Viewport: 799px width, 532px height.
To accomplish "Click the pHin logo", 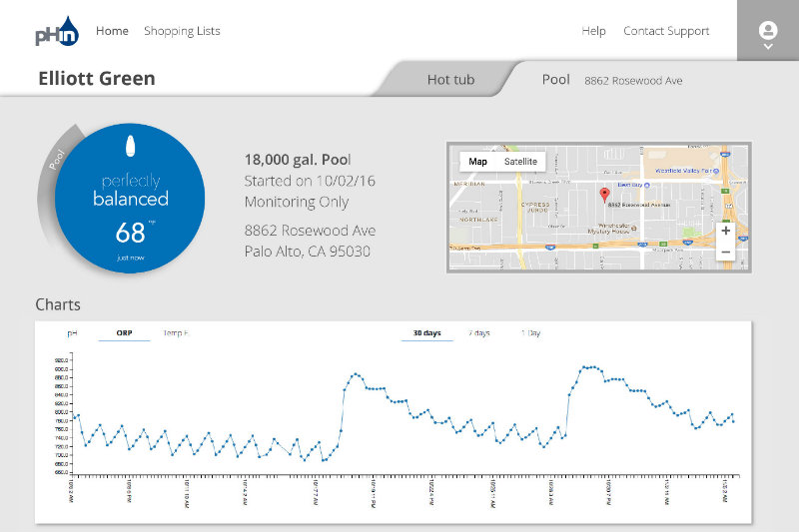I will [53, 31].
